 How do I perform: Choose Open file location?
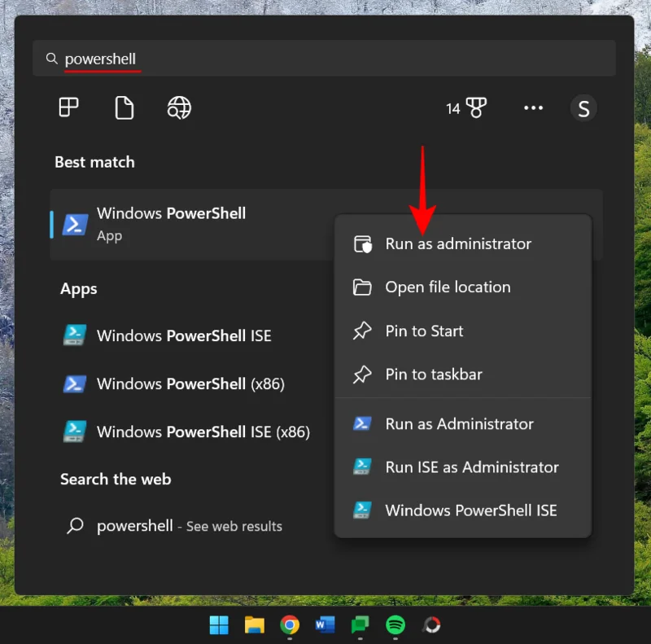(x=448, y=287)
